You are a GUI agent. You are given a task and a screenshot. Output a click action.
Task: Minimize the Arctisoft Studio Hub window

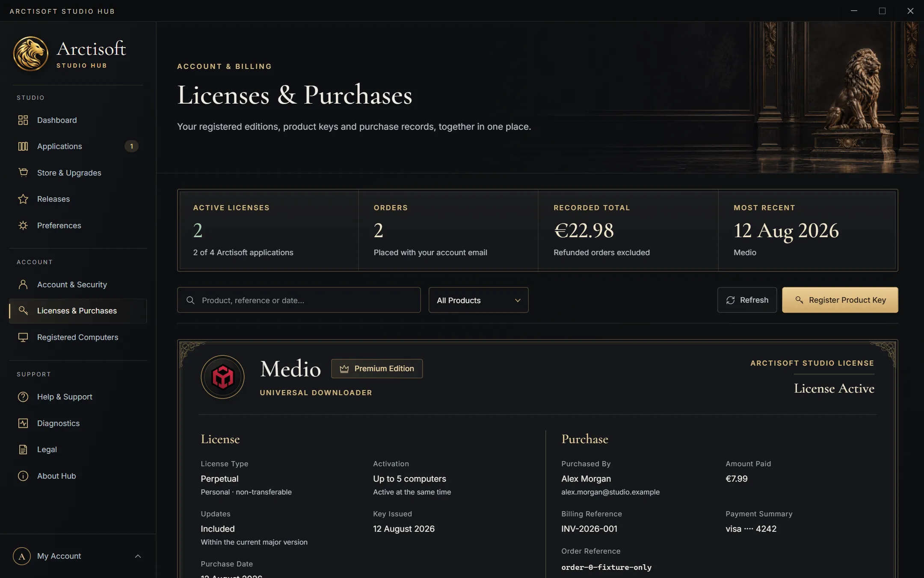(854, 11)
